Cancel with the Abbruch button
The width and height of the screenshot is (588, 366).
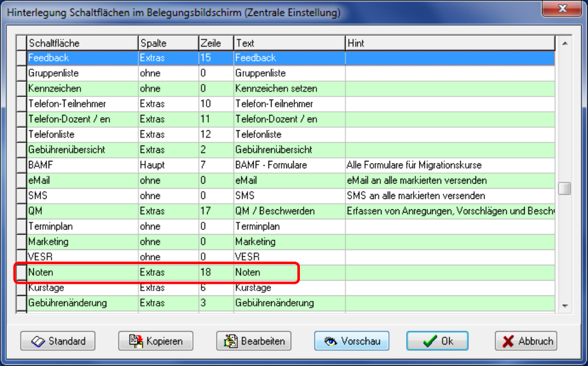(526, 341)
